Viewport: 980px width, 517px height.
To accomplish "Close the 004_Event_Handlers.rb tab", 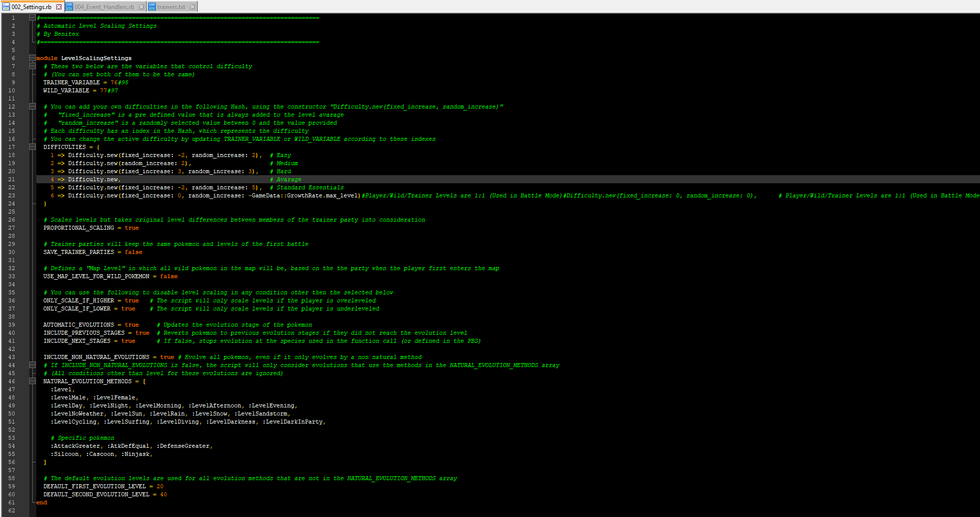I will 141,7.
